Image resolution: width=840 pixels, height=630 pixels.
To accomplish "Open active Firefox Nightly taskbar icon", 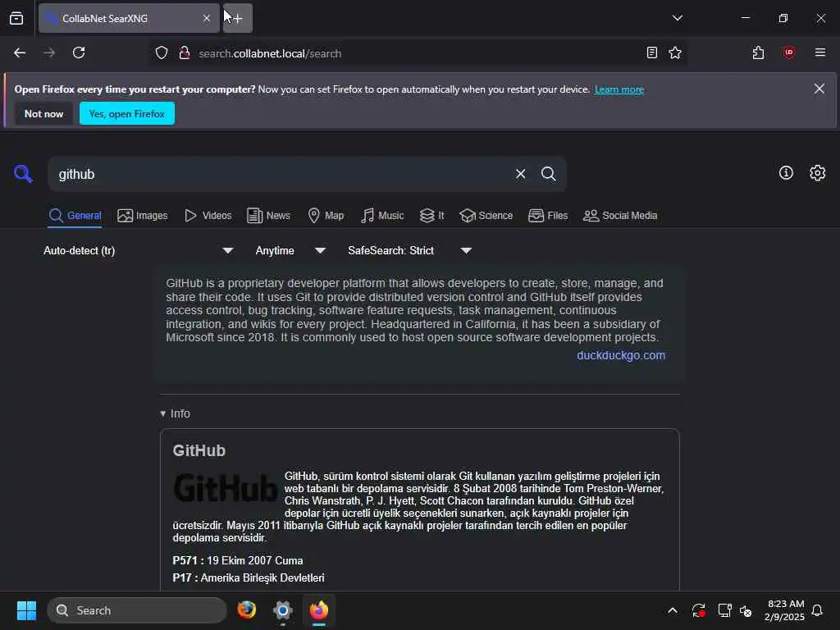I will pyautogui.click(x=319, y=610).
